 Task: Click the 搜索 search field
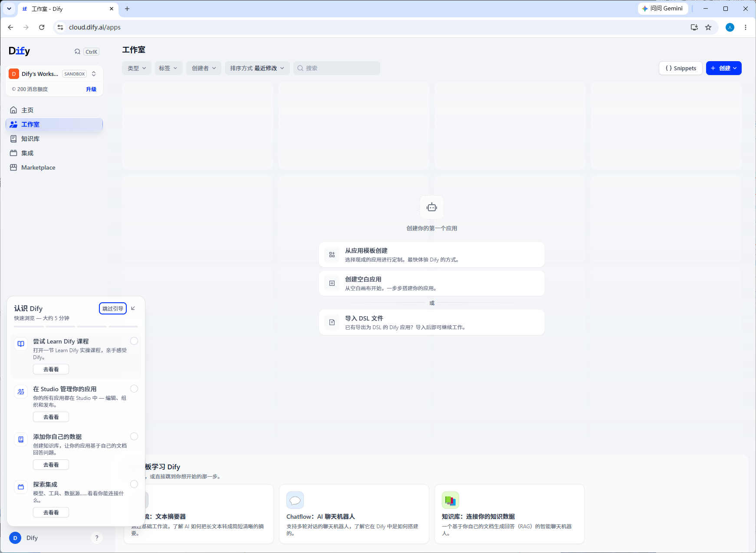click(x=337, y=68)
